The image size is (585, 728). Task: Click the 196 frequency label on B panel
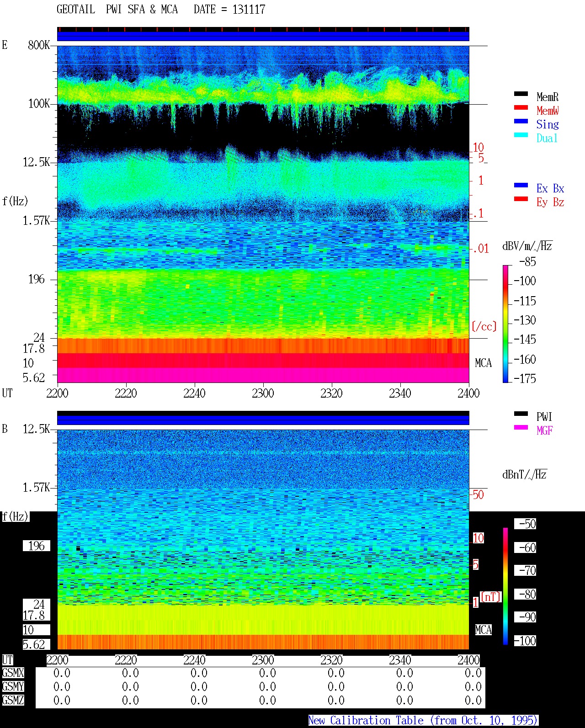[37, 546]
